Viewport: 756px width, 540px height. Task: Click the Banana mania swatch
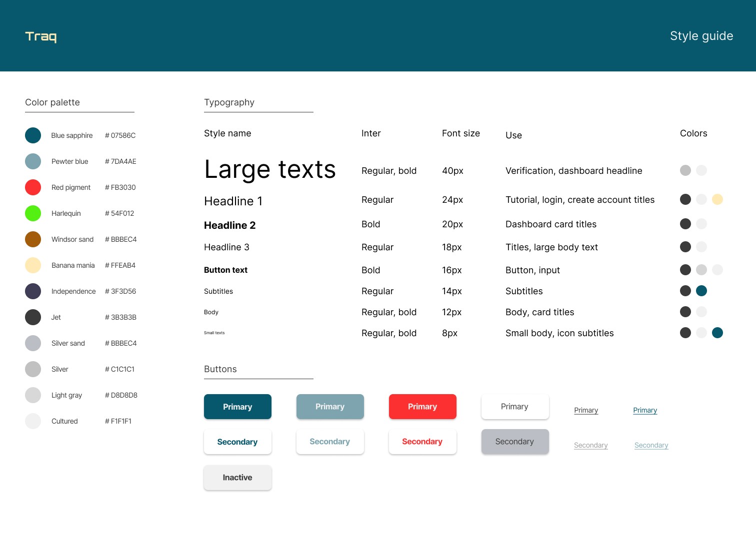tap(33, 265)
